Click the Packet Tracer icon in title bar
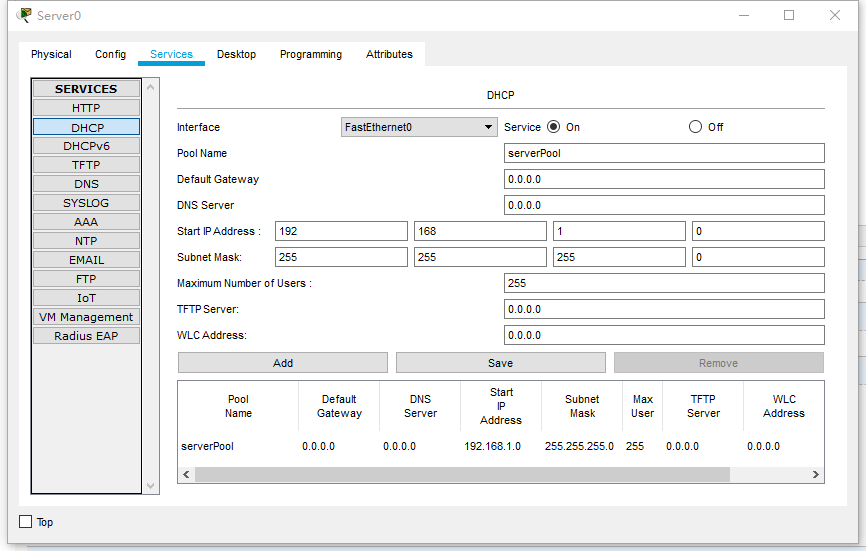 (24, 15)
